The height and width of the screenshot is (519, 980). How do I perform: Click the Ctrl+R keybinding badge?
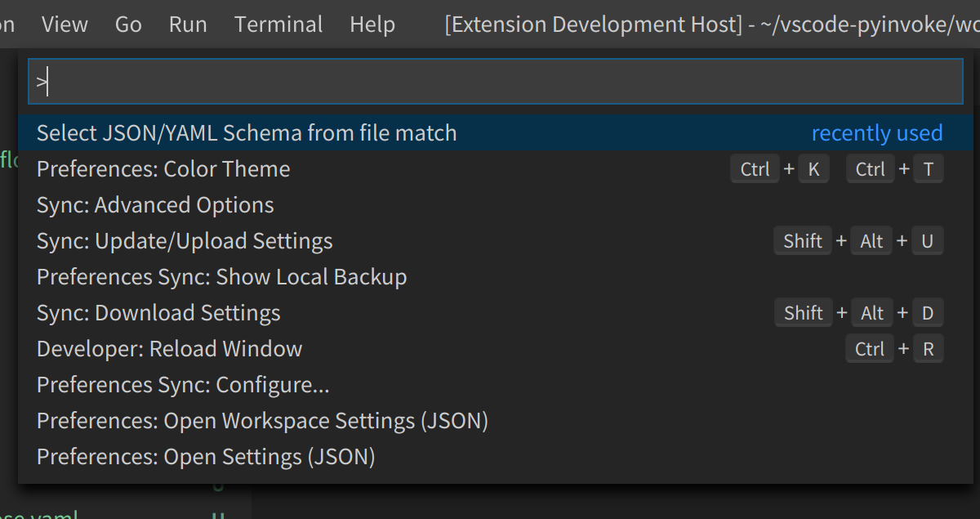click(894, 349)
